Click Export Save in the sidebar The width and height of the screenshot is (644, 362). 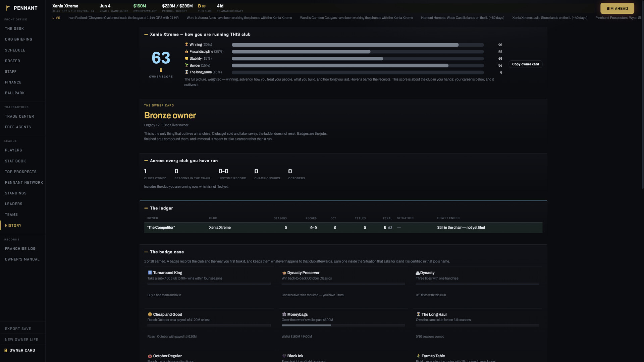[22, 329]
